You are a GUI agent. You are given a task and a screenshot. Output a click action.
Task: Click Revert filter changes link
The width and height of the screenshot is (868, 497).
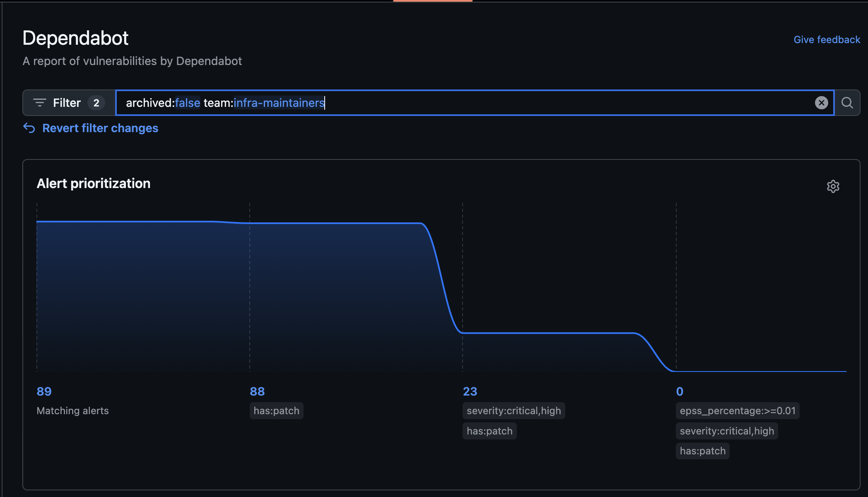click(x=100, y=128)
